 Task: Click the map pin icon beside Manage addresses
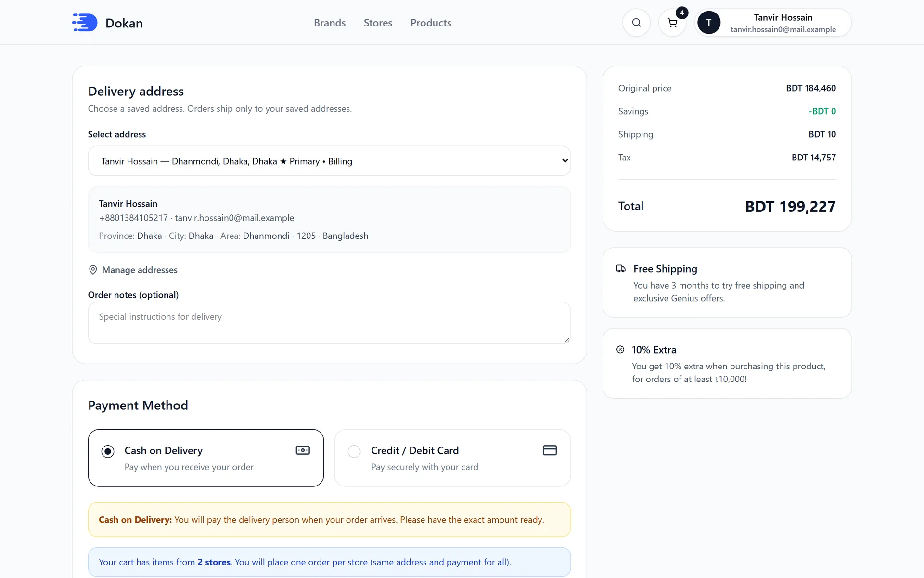[x=93, y=270]
